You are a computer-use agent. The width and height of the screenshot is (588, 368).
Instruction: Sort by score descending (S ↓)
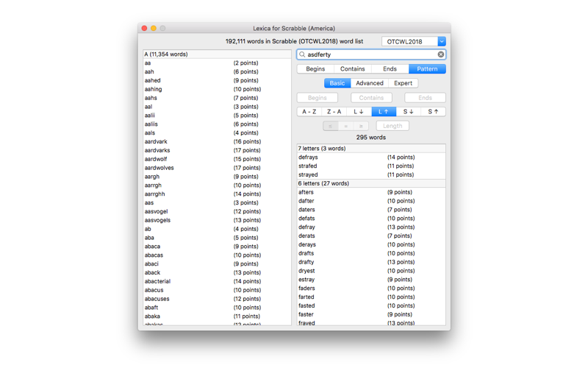tap(409, 112)
